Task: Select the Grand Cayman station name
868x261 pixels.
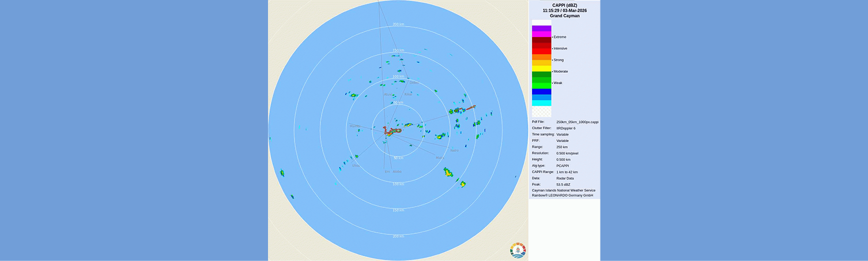Action: [564, 16]
